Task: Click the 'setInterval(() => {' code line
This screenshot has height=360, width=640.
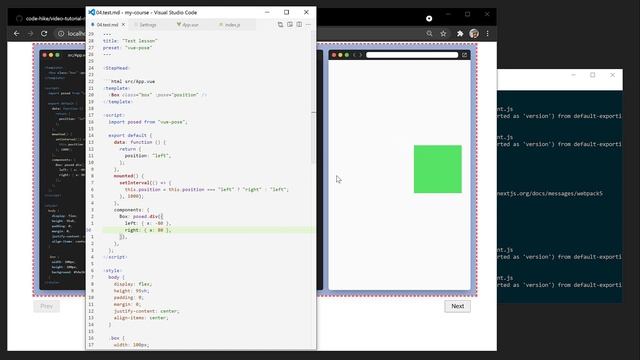Action: click(x=145, y=183)
